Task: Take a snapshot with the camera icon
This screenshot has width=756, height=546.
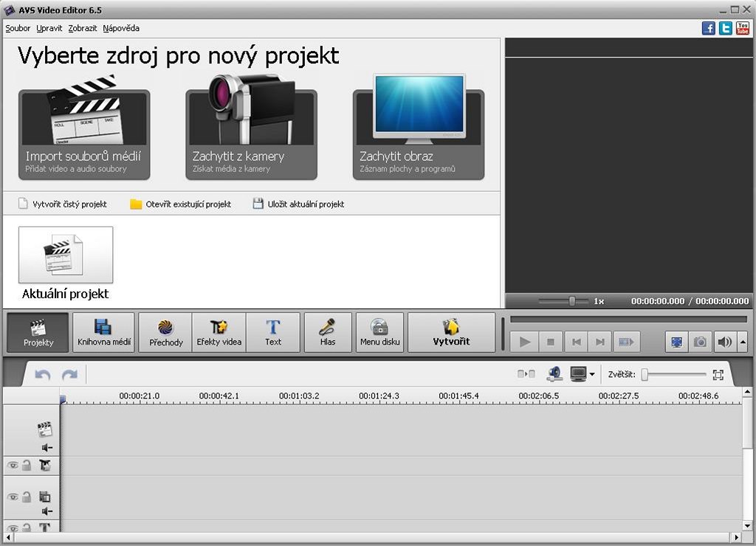Action: click(x=700, y=342)
